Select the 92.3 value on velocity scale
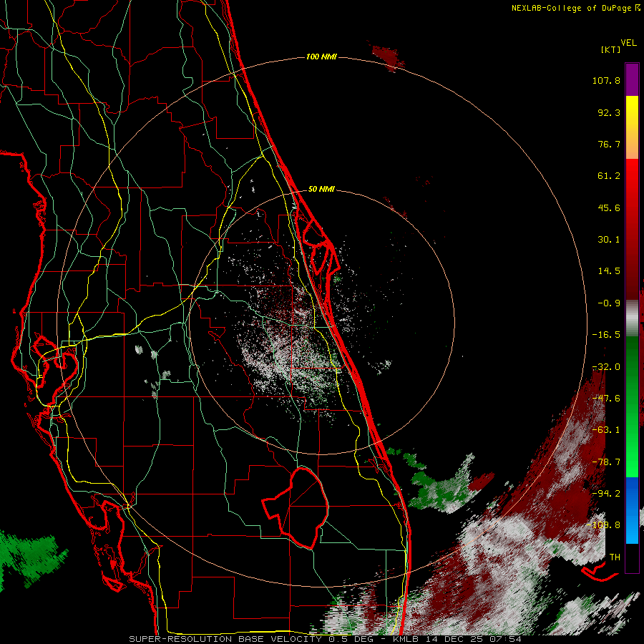 coord(609,112)
